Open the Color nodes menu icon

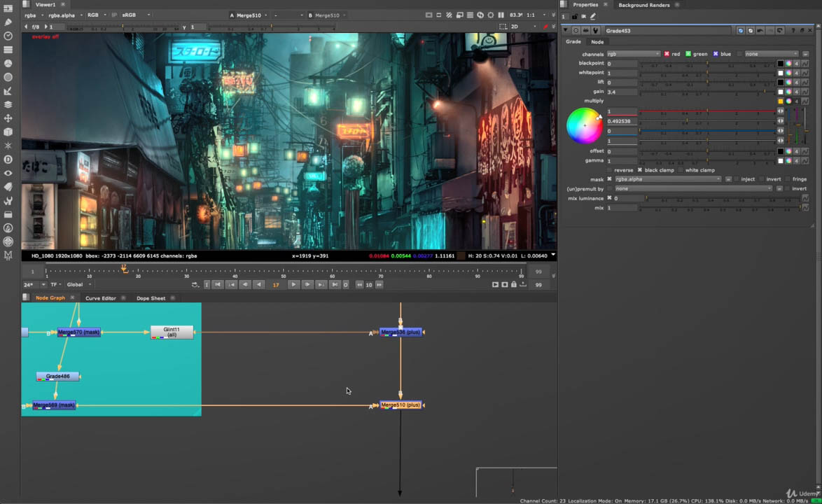(x=8, y=64)
